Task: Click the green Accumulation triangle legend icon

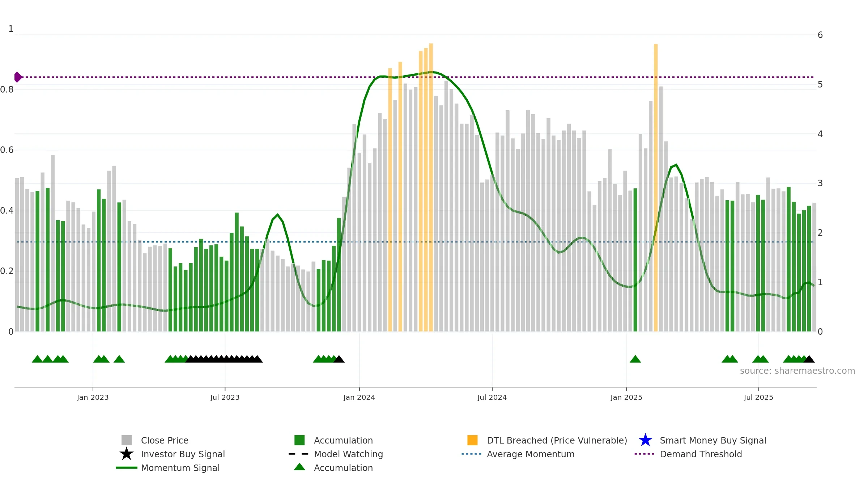Action: pos(299,467)
